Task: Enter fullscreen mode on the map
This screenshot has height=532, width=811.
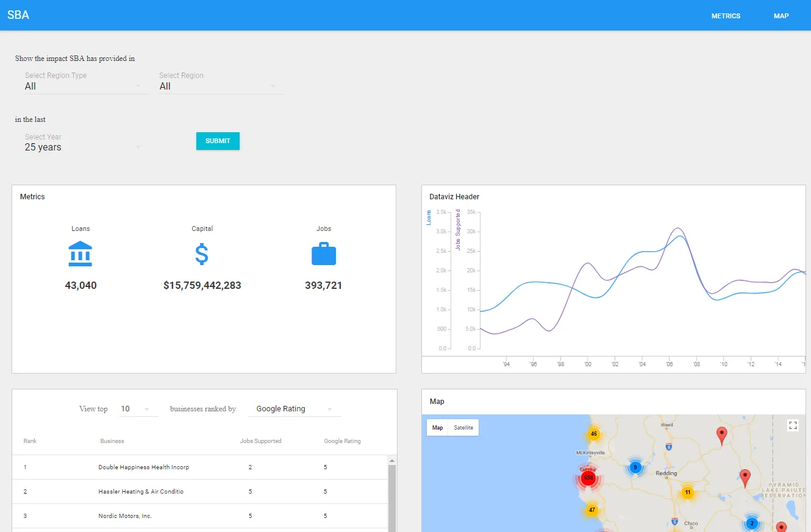Action: 793,425
